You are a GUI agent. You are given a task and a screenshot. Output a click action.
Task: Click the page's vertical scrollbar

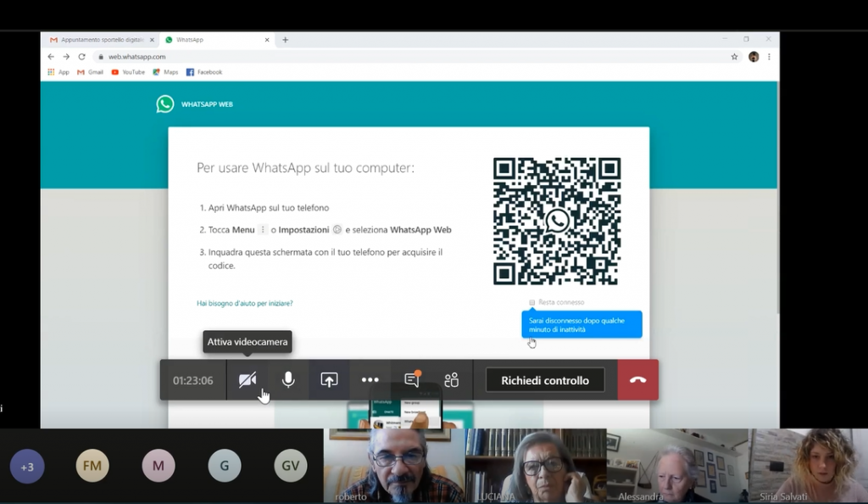pos(777,198)
